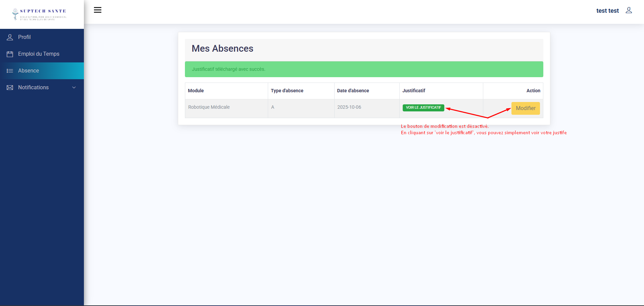Click the envelope icon beside Notifications

[10, 88]
